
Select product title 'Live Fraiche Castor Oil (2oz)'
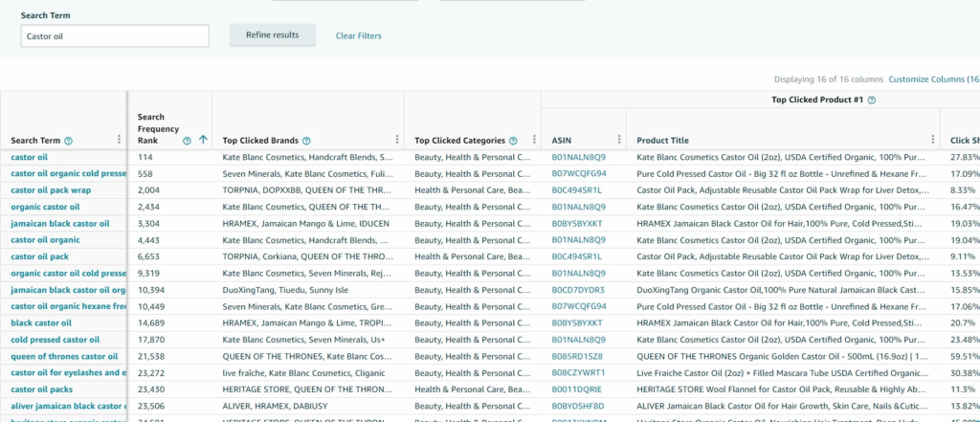[x=783, y=372]
